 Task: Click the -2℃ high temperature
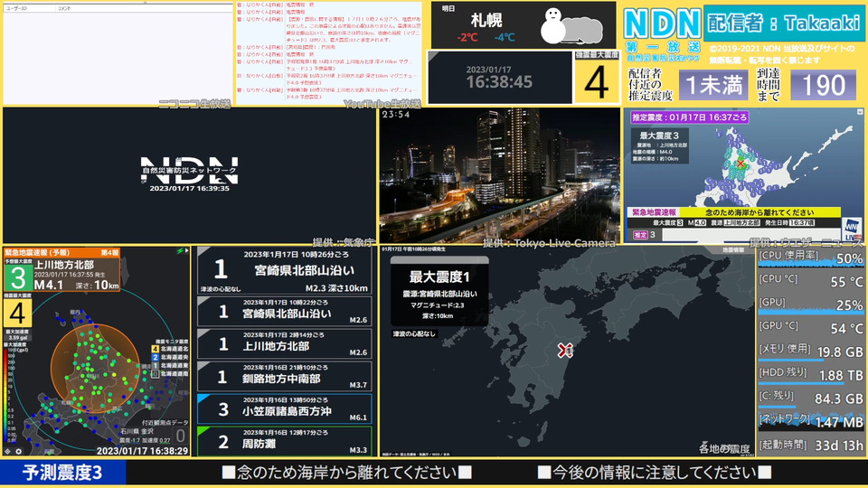tap(467, 38)
